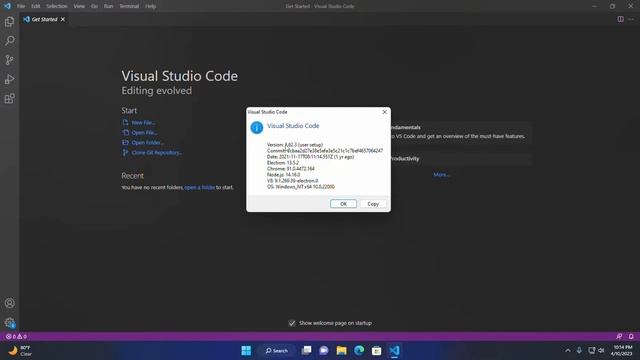The width and height of the screenshot is (640, 360).
Task: Open the Run menu
Action: click(108, 6)
